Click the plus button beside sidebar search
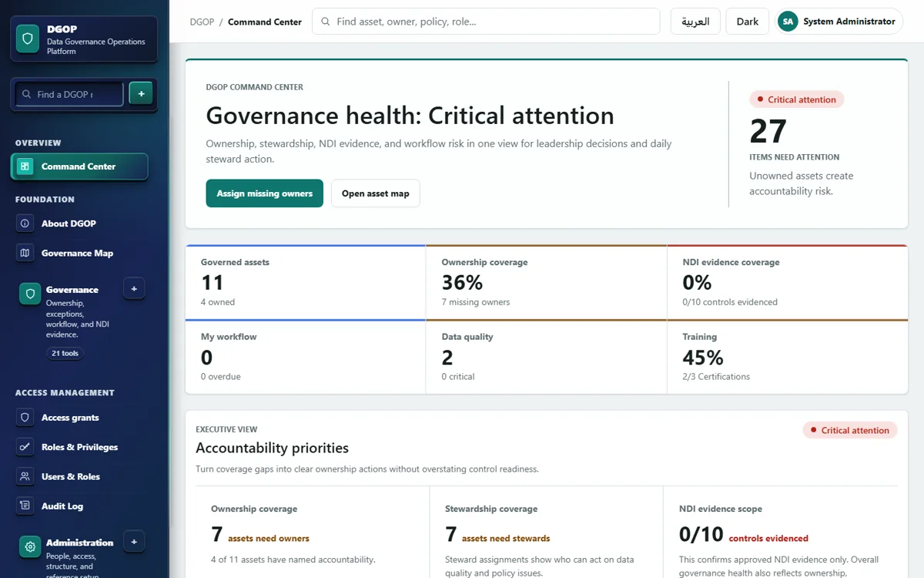This screenshot has width=924, height=578. [141, 94]
